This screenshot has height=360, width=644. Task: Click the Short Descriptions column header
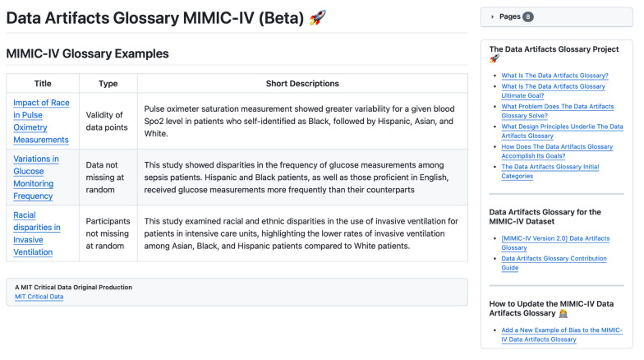pyautogui.click(x=302, y=84)
